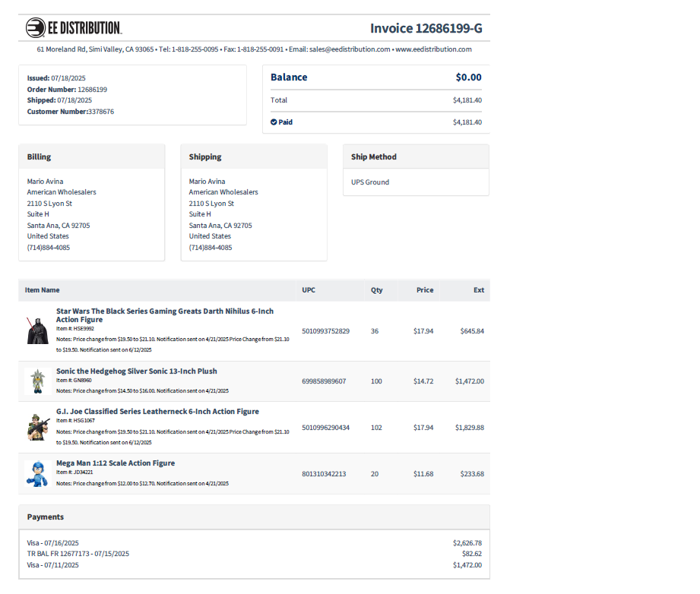Click the Ship Method panel header
Image resolution: width=700 pixels, height=594 pixels.
coord(374,157)
